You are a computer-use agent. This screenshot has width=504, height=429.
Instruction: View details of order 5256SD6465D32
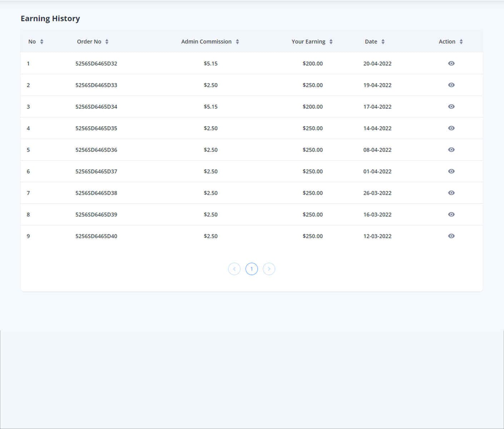click(x=451, y=63)
